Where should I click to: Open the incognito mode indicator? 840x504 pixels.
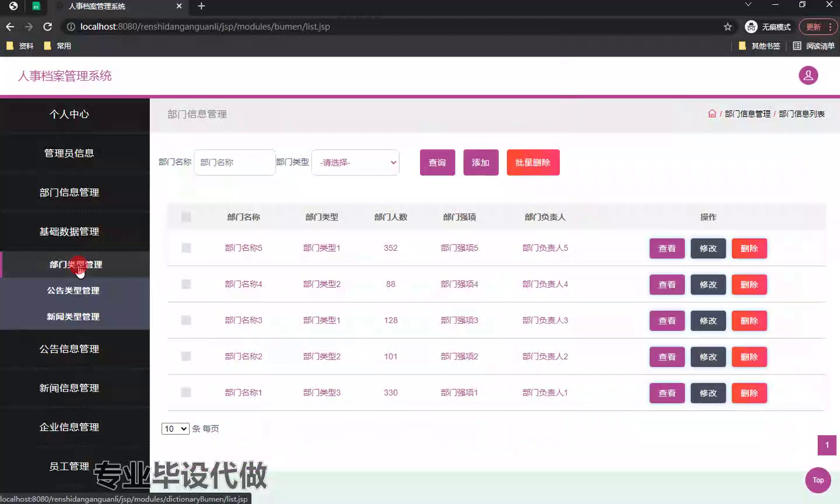768,27
